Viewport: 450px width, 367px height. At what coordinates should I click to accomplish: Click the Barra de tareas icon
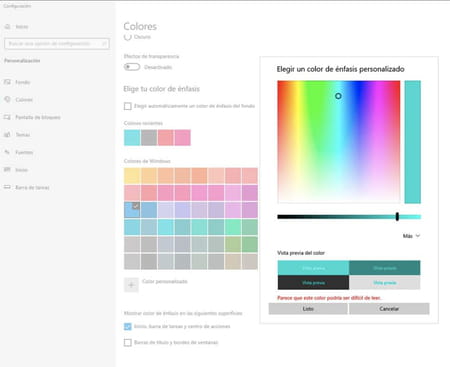tap(7, 187)
